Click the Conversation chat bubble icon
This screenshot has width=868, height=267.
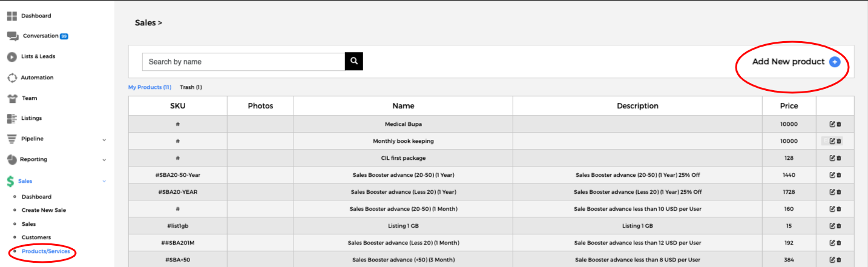[13, 36]
